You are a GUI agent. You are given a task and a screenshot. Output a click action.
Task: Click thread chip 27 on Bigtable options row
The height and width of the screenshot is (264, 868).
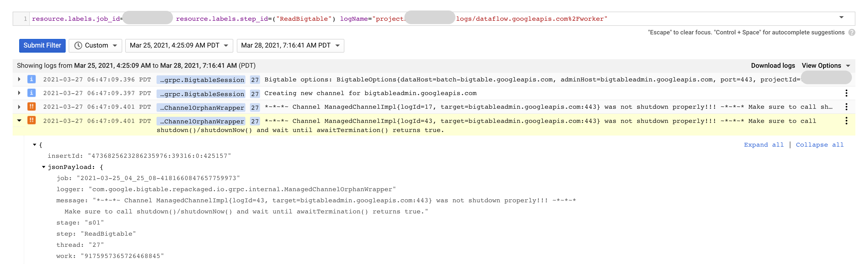coord(255,80)
